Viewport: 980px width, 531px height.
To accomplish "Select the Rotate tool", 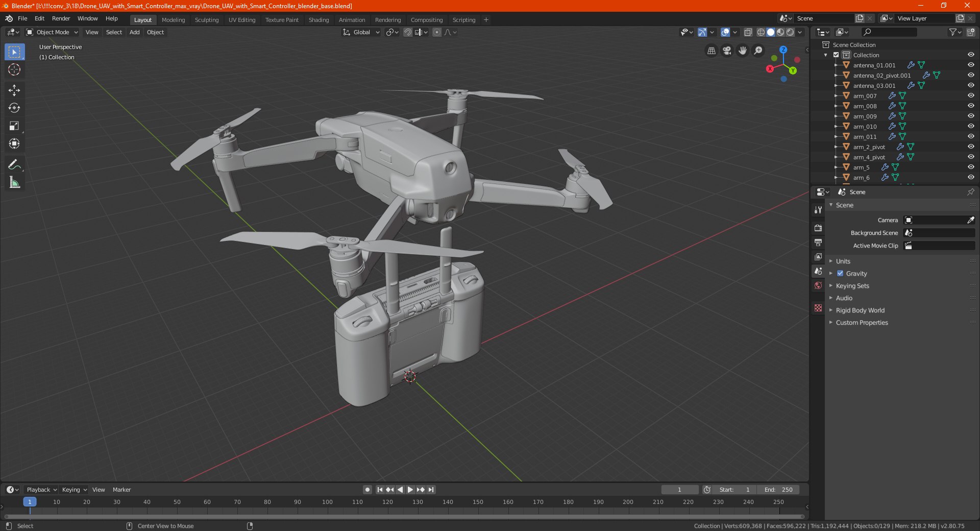I will tap(14, 108).
